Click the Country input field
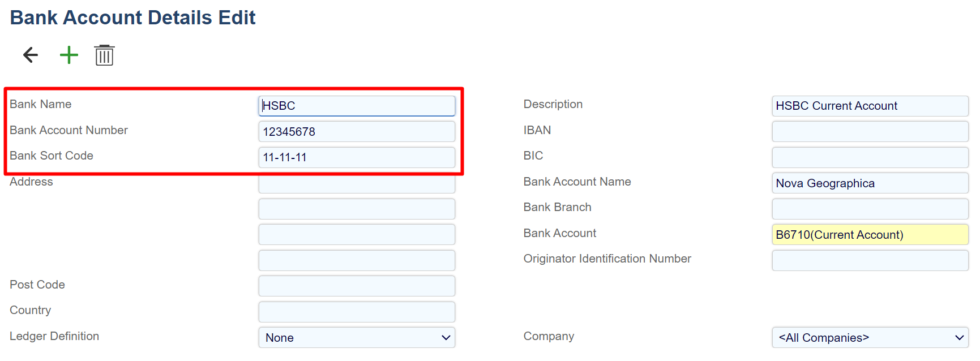Screen dimensions: 980x361 coord(357,312)
